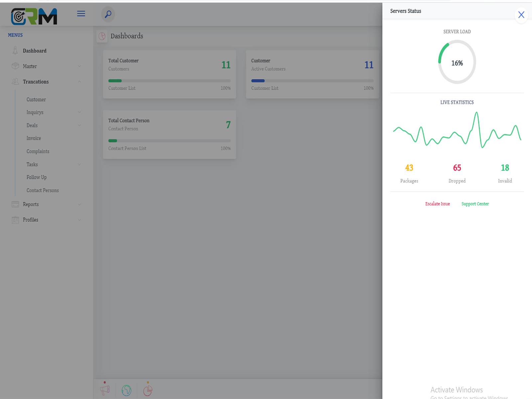Click the LIVE STATISTICS label
The width and height of the screenshot is (532, 399).
(457, 102)
